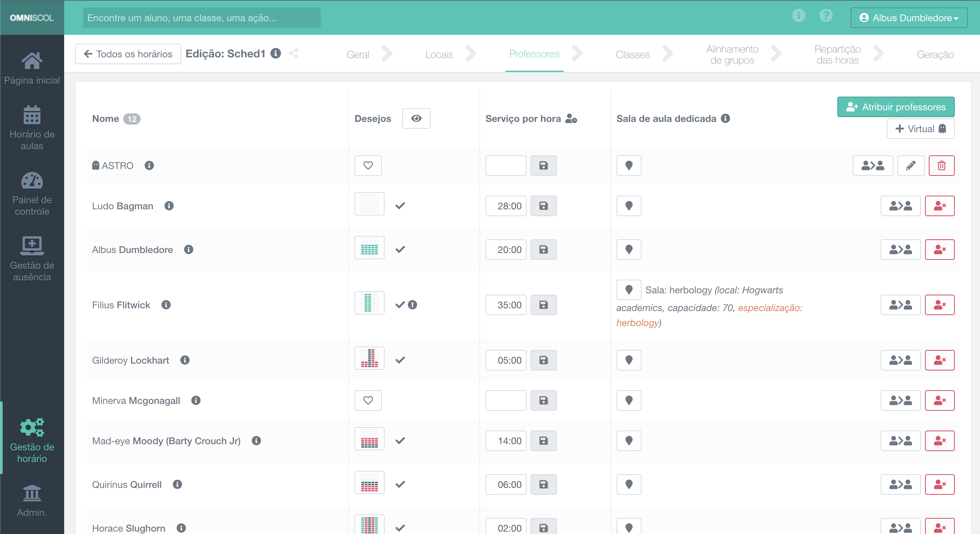Click share icon next to Sched1
Image resolution: width=980 pixels, height=534 pixels.
tap(293, 54)
